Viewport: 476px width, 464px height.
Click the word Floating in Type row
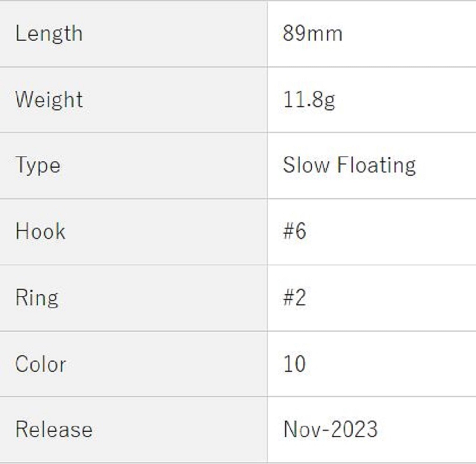point(376,165)
